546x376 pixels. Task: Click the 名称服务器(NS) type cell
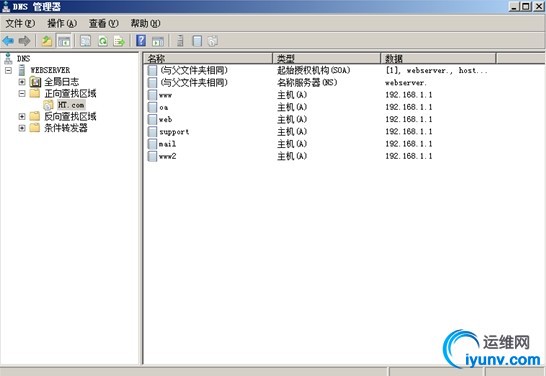(x=307, y=83)
